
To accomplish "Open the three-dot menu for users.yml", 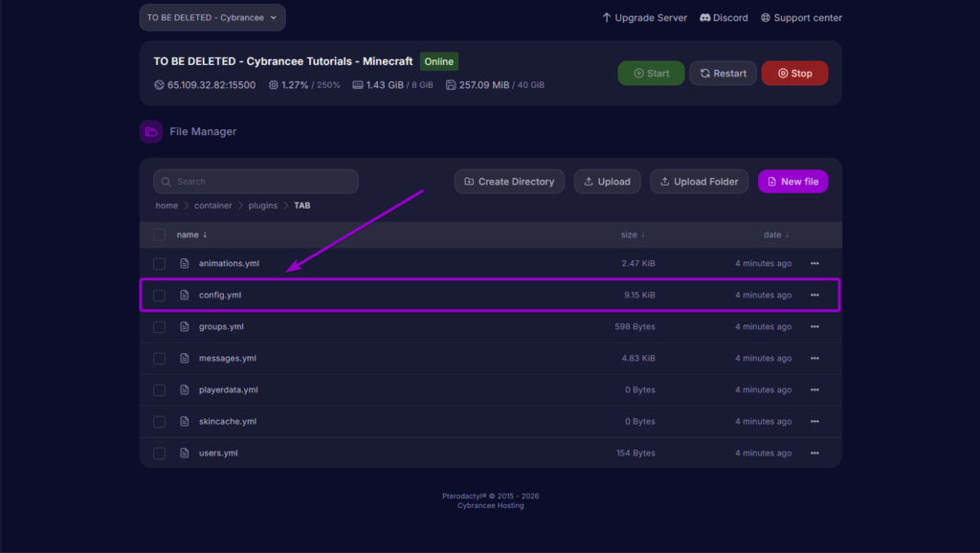I will [814, 453].
